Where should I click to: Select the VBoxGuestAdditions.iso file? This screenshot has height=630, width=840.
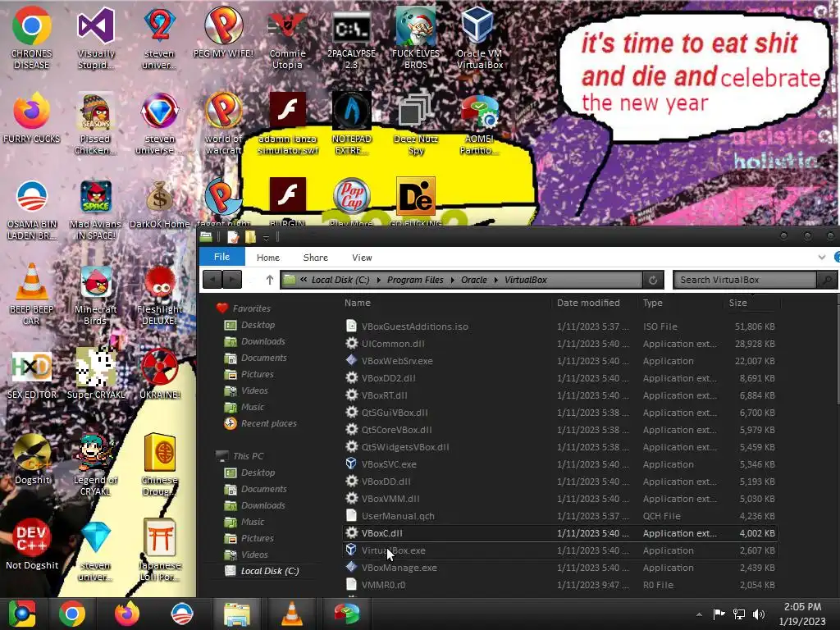coord(559,326)
